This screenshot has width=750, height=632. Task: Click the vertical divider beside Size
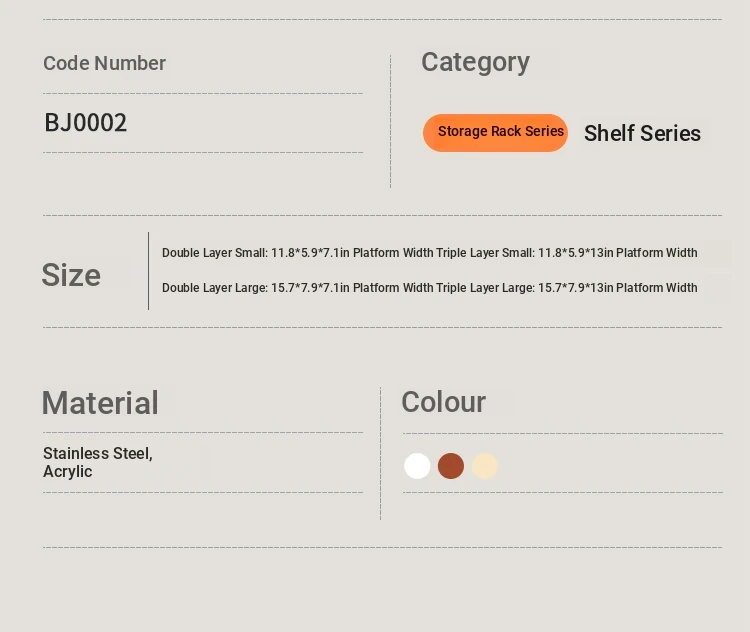click(x=149, y=271)
